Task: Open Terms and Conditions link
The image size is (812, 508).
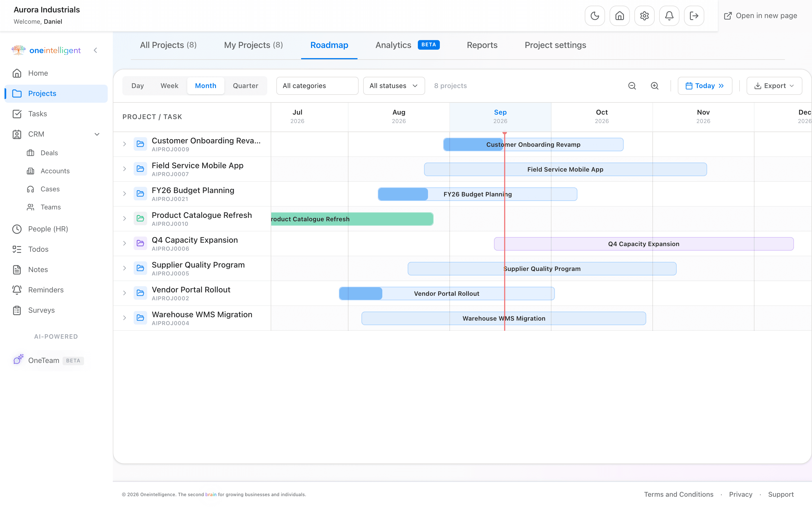Action: point(678,494)
